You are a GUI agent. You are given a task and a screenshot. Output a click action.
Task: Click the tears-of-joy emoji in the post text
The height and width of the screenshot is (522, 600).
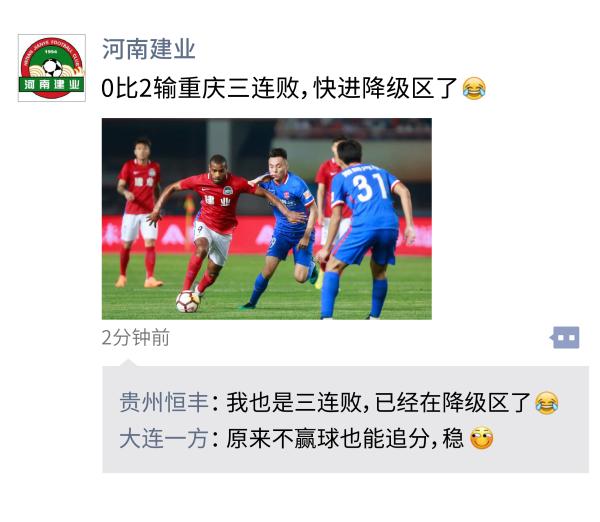coord(474,88)
